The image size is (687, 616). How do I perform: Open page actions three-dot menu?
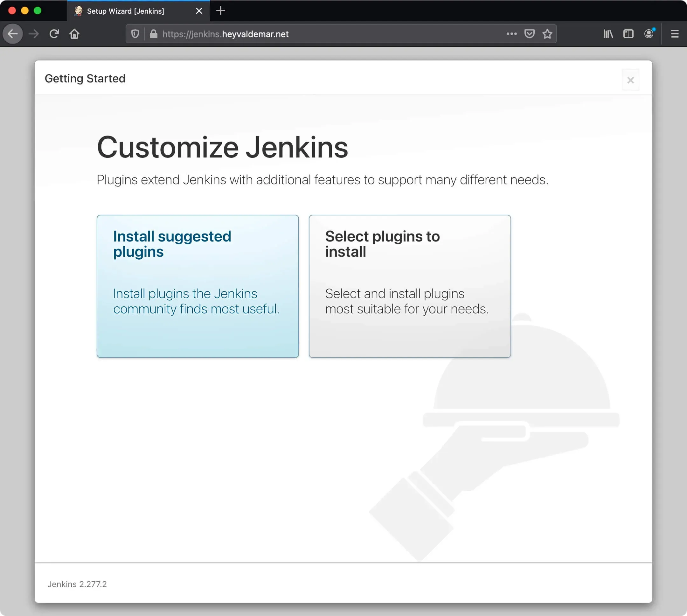point(511,34)
